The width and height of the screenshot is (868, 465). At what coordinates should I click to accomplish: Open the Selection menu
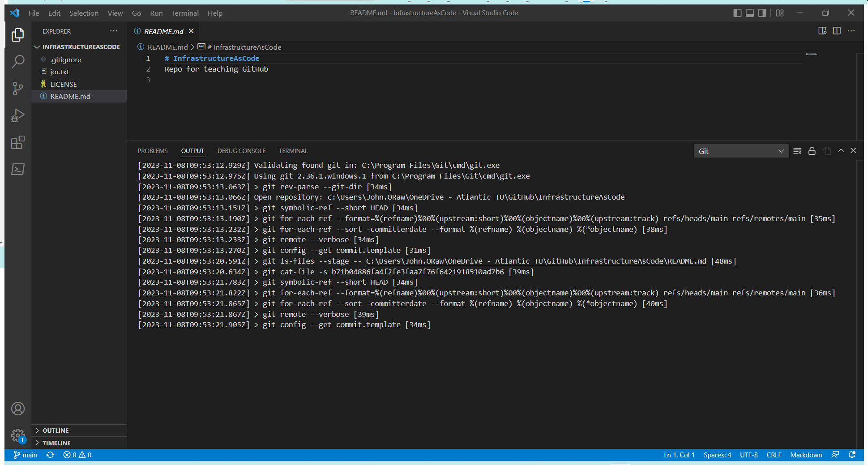[84, 13]
